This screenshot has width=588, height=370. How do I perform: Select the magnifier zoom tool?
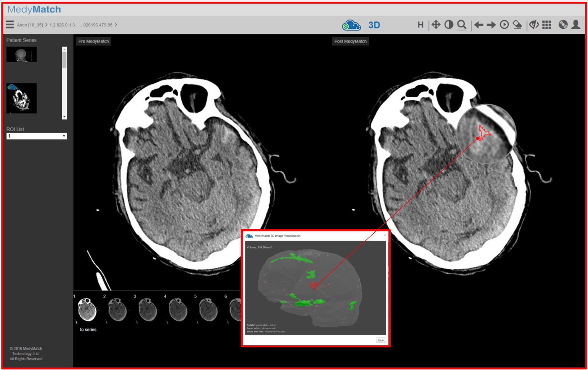click(x=462, y=25)
